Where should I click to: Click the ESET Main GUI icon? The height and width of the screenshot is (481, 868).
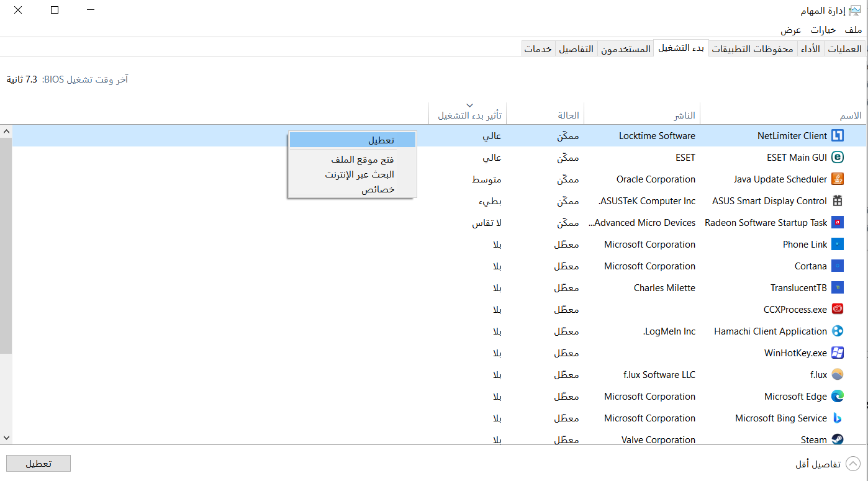pos(838,158)
